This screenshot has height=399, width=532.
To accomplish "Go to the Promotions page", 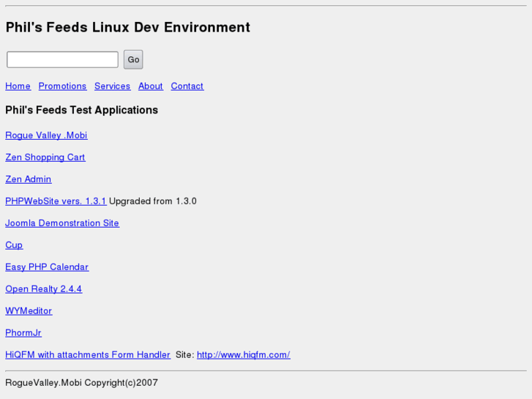I will (62, 86).
